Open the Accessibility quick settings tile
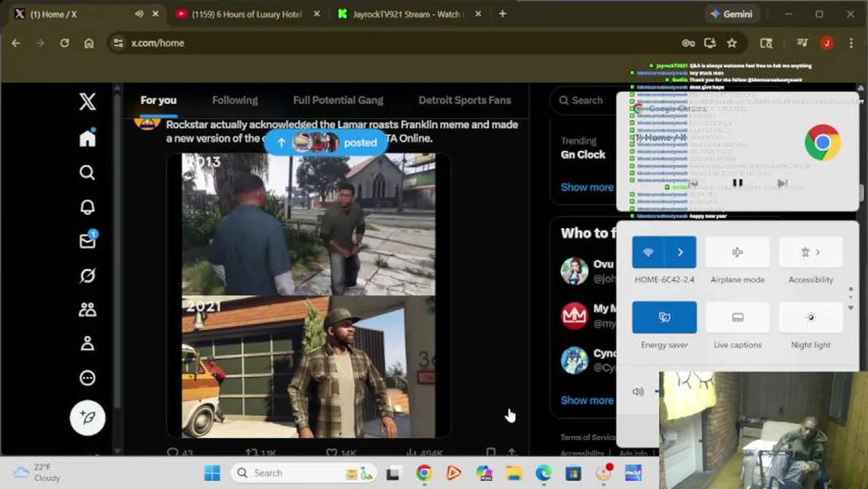The image size is (868, 489). 811,252
